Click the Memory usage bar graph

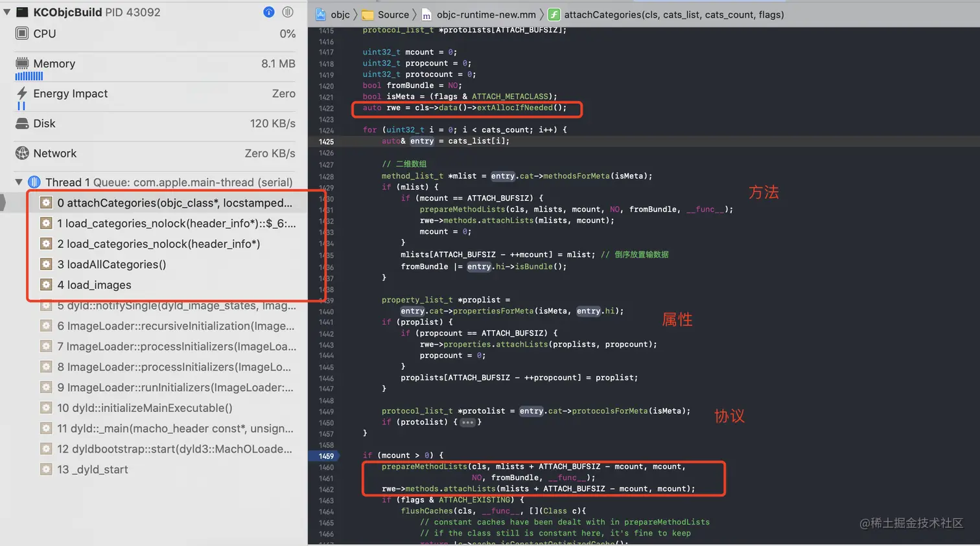(x=29, y=76)
